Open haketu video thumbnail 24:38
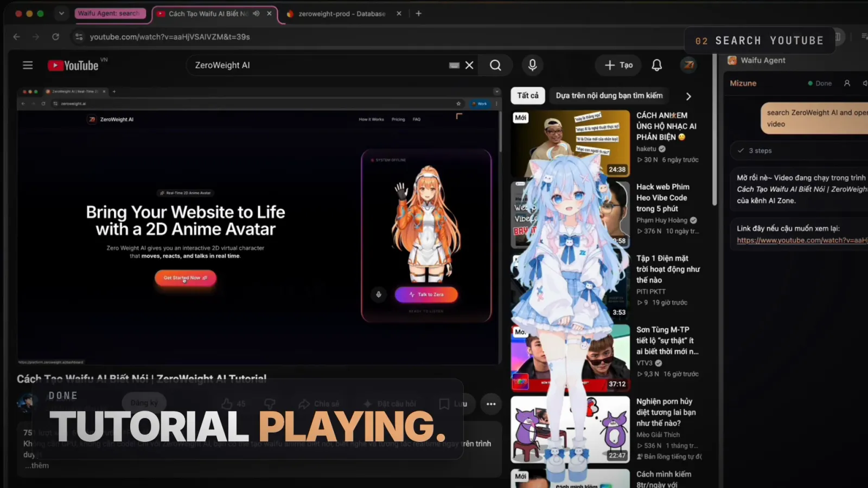Screen dimensions: 868x488 570,143
